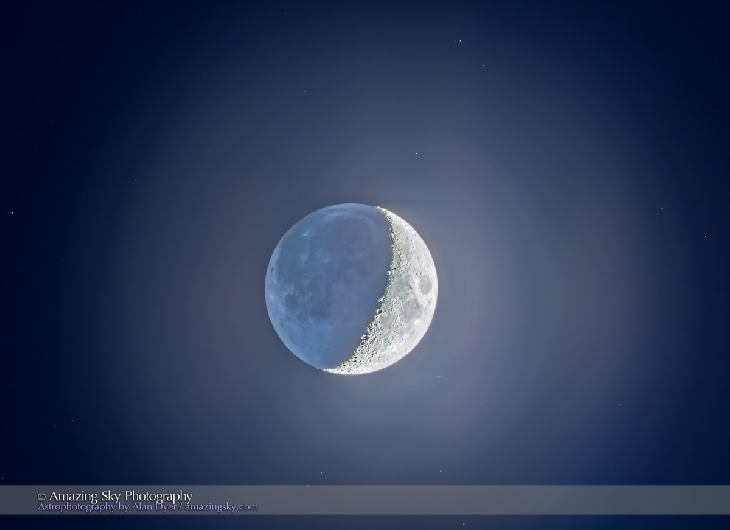
Task: Click the star just below the Moon's right side
Action: coord(437,378)
